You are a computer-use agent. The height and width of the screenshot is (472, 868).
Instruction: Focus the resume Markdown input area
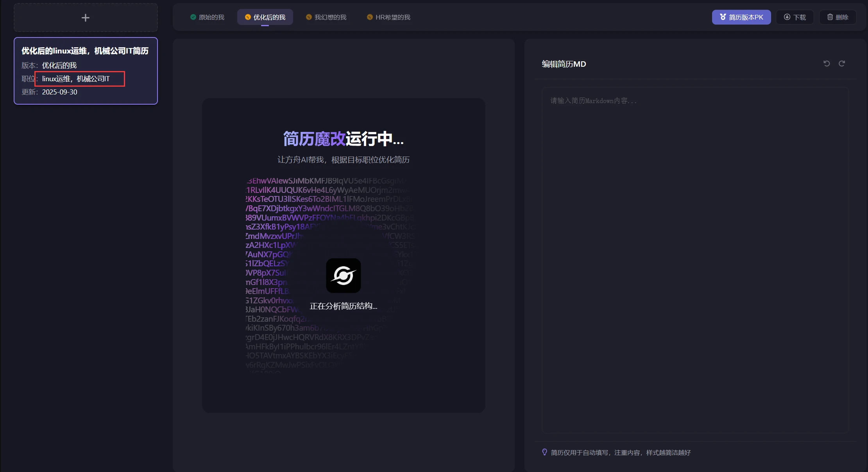(695, 260)
